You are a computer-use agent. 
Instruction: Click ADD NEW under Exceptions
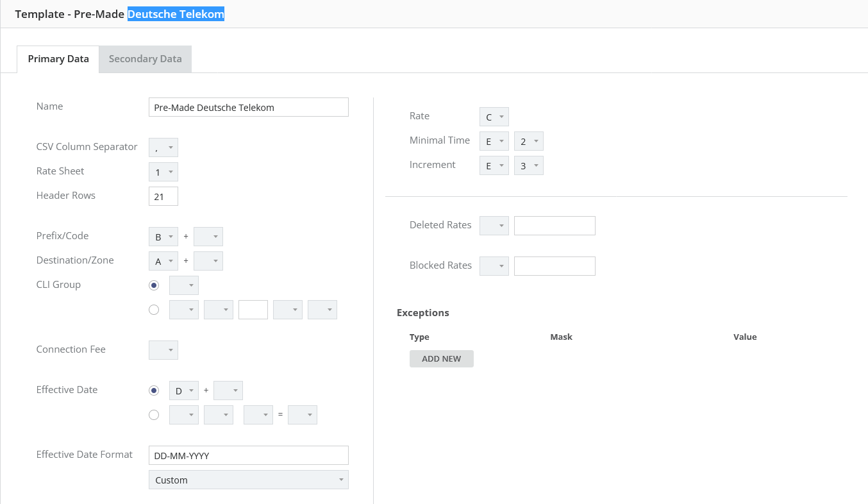coord(441,359)
